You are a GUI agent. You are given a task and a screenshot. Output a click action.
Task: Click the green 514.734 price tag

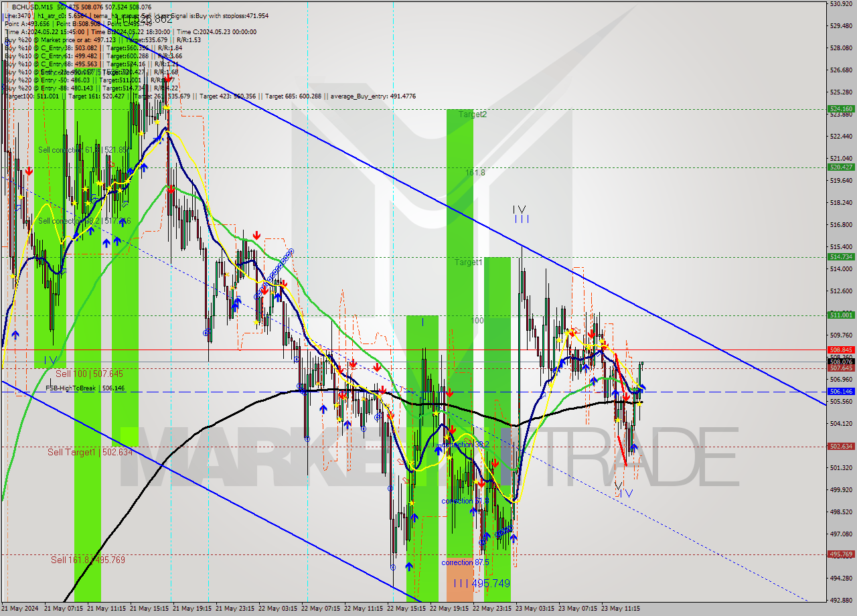coord(841,256)
